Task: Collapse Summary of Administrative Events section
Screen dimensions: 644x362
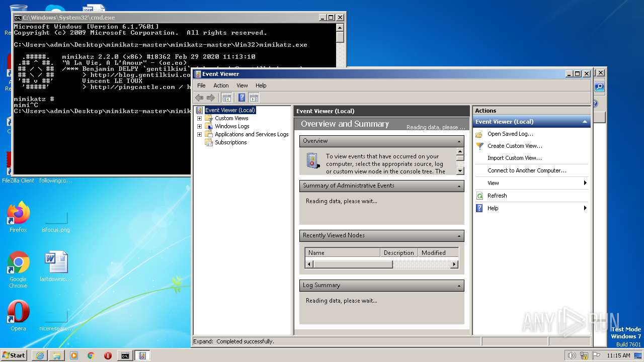Action: click(459, 186)
